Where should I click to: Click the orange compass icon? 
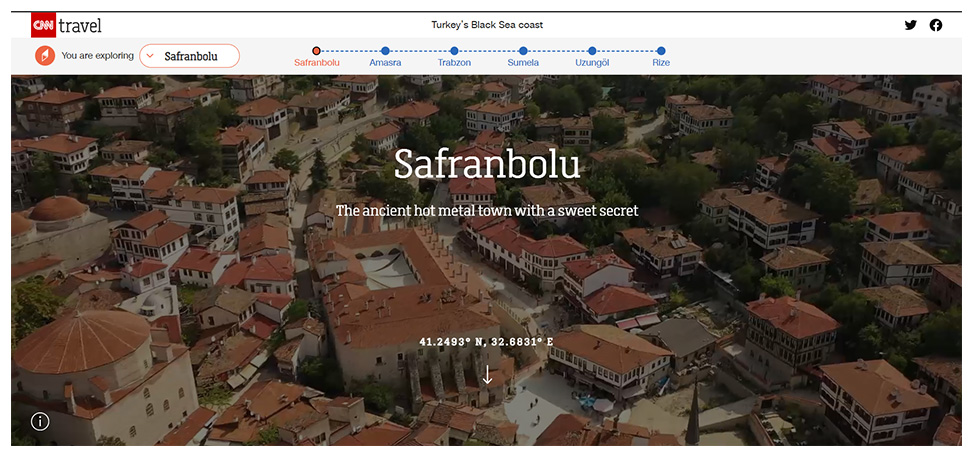pyautogui.click(x=45, y=56)
